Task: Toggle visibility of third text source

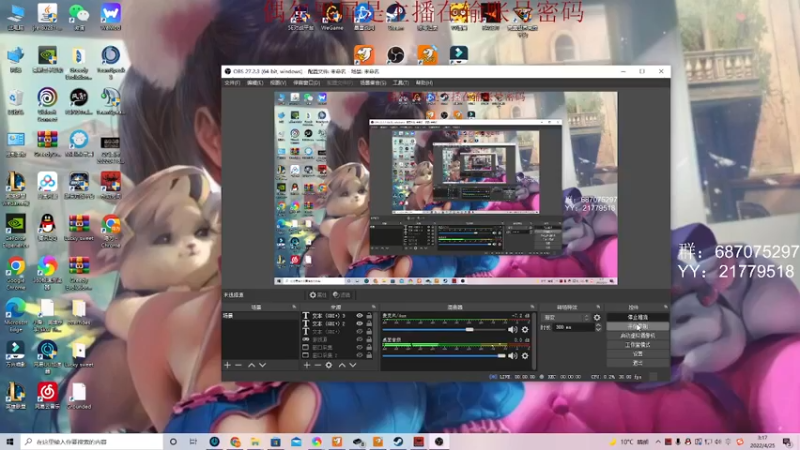Action: click(x=360, y=332)
